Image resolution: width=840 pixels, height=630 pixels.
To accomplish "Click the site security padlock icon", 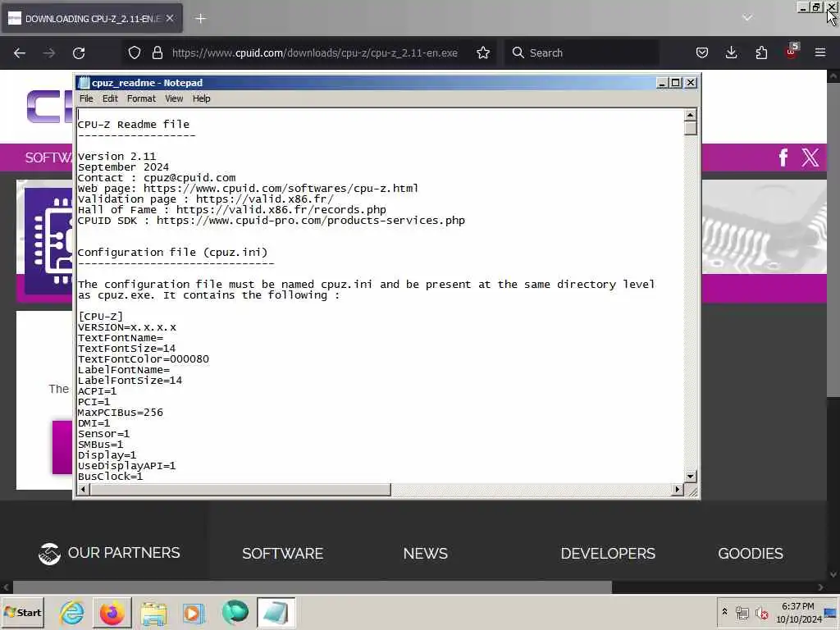I will pos(157,52).
